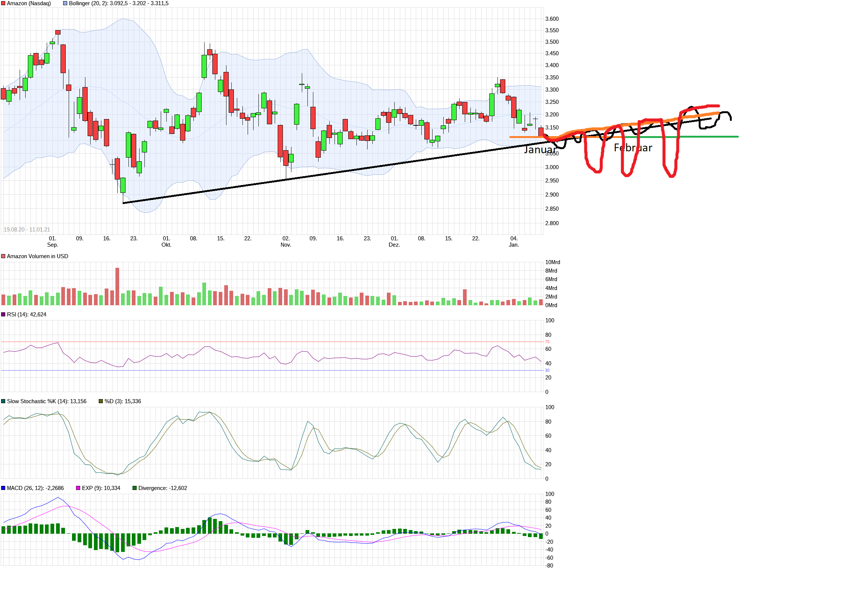The image size is (868, 612).
Task: Click the olive %D (3) legend swatch
Action: pos(101,402)
